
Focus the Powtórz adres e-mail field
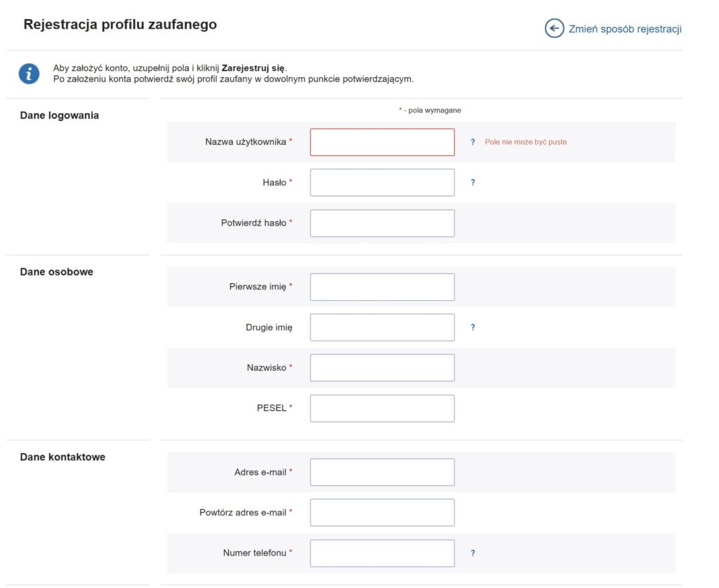point(382,513)
